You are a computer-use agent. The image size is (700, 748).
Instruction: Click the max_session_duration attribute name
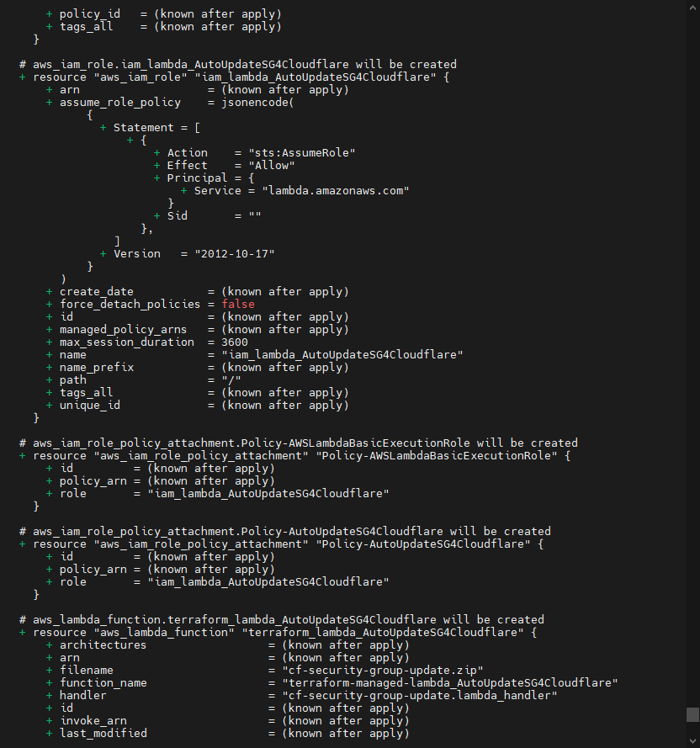pyautogui.click(x=126, y=342)
